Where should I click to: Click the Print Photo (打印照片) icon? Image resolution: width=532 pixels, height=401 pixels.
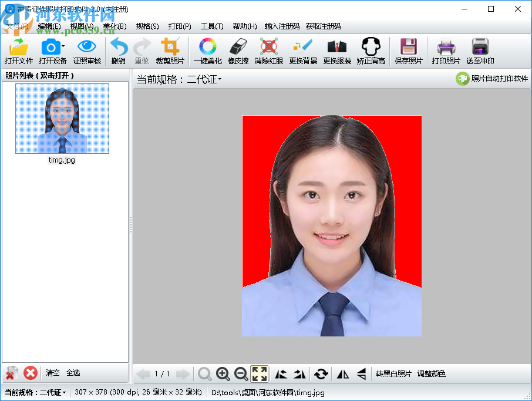tap(446, 51)
